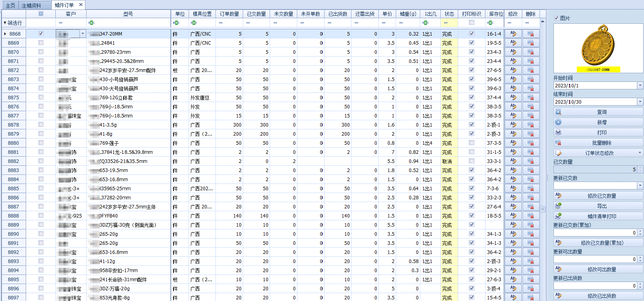Click the delete icon for order 8890
Screen dimensions: 644x301
click(531, 234)
